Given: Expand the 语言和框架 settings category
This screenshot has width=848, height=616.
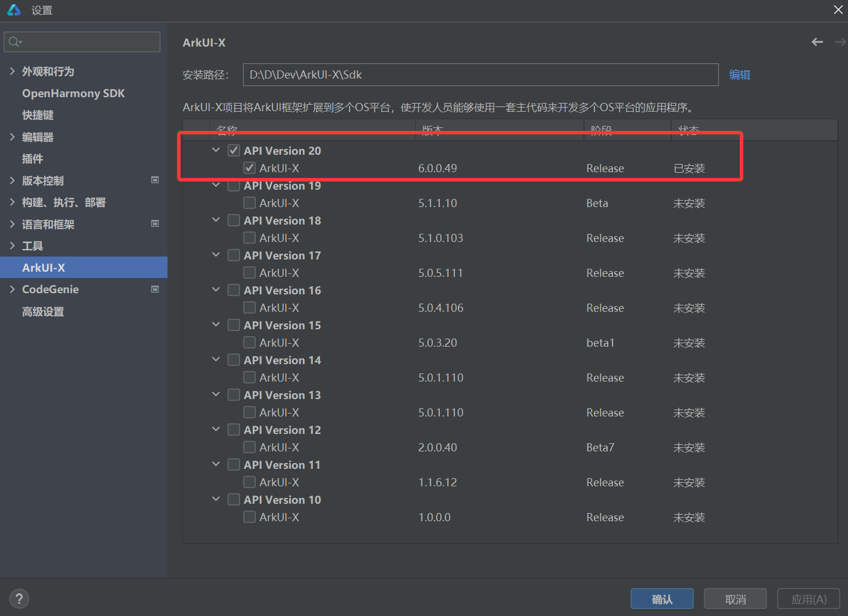Looking at the screenshot, I should (12, 224).
